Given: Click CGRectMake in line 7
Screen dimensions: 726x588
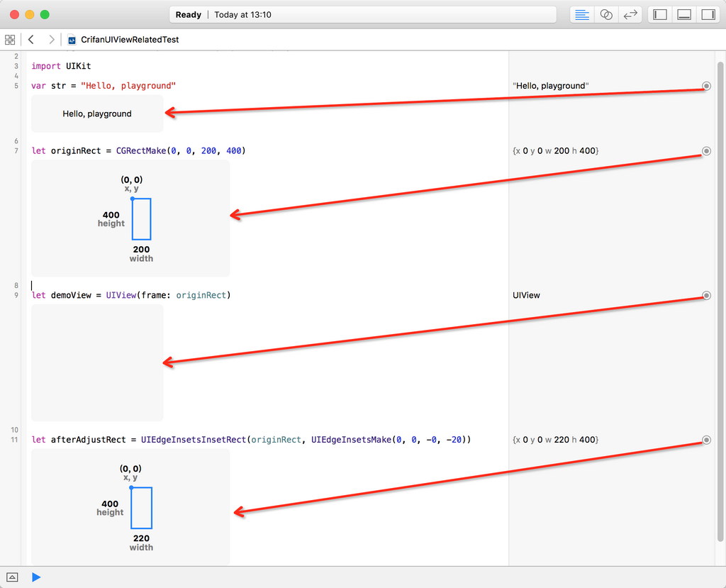Looking at the screenshot, I should (x=141, y=150).
